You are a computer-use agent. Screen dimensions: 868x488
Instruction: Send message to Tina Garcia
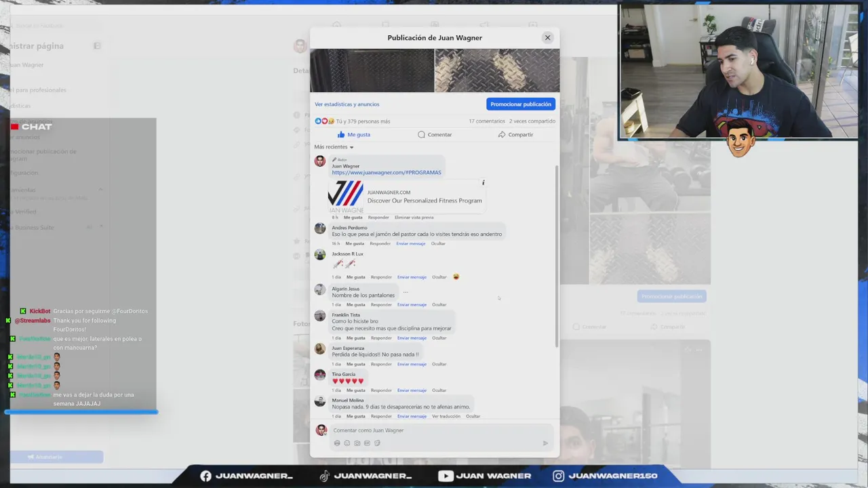point(412,390)
